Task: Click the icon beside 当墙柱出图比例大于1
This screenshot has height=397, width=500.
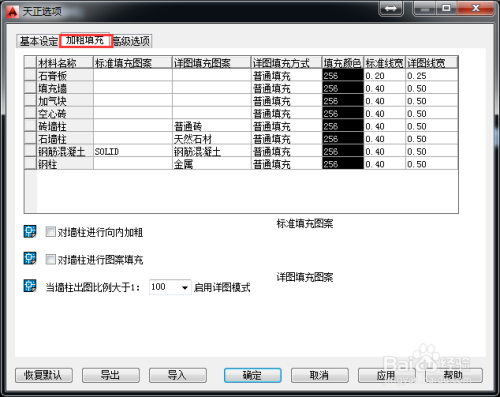Action: coord(30,286)
